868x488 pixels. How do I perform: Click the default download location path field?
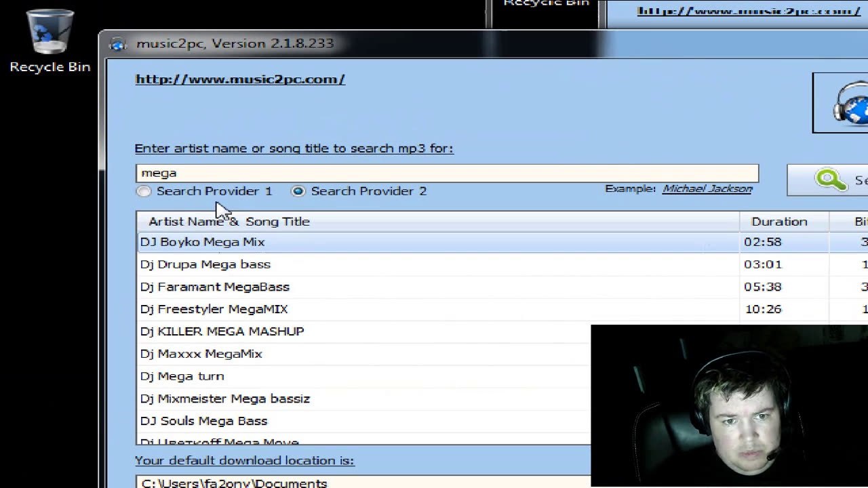(363, 482)
